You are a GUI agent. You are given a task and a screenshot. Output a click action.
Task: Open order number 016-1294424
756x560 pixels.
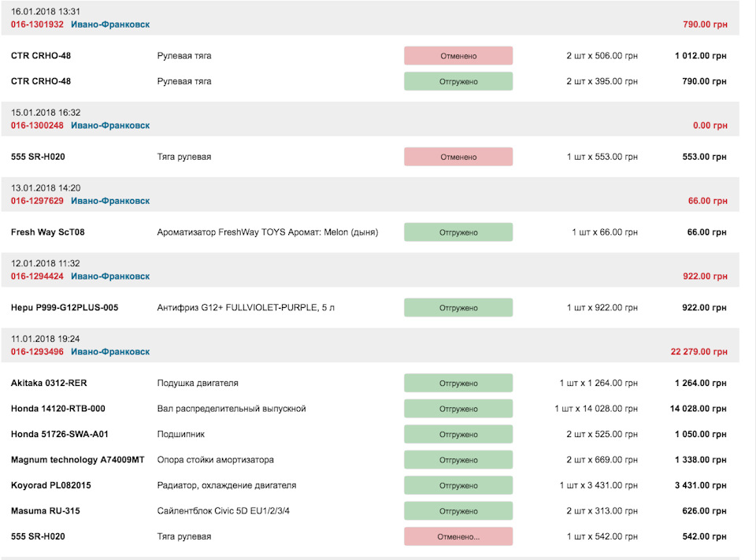pyautogui.click(x=37, y=276)
